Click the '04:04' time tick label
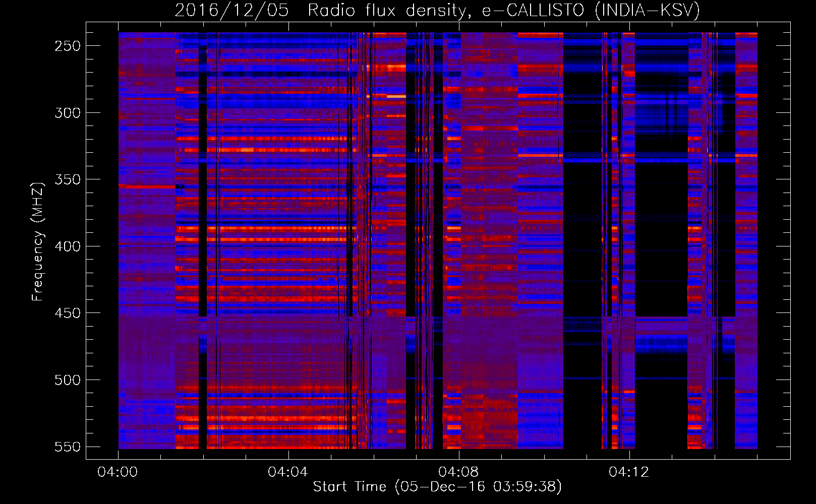The width and height of the screenshot is (816, 504). pos(288,472)
